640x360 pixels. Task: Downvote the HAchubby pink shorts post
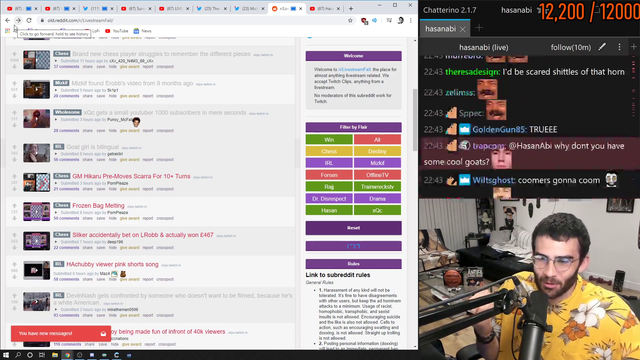tap(14, 277)
